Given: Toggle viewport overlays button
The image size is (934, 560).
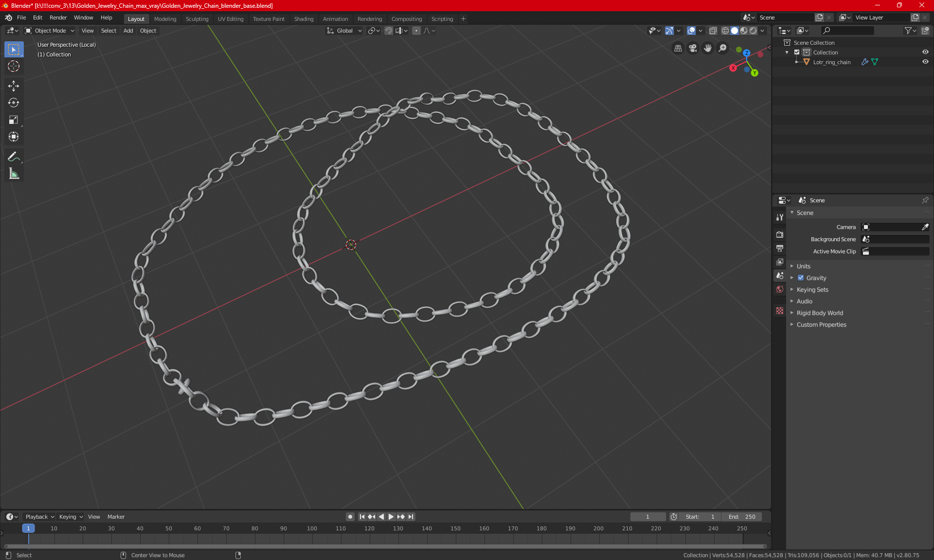Looking at the screenshot, I should (691, 31).
